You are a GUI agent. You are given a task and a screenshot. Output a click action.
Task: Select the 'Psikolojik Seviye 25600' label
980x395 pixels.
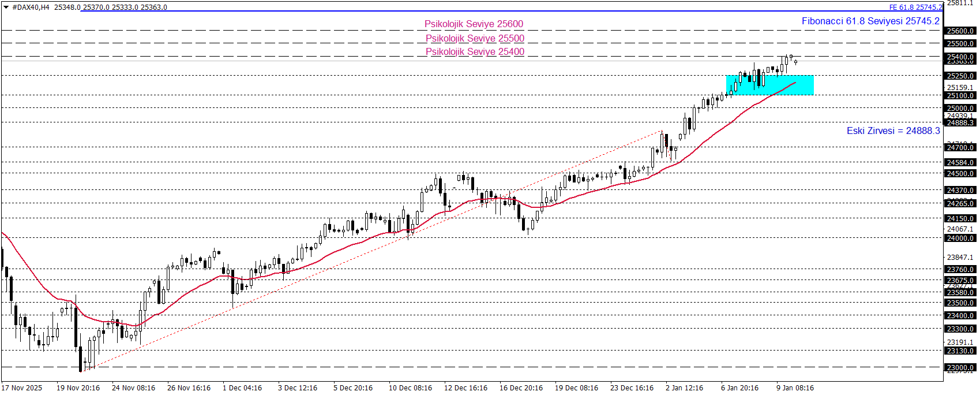point(474,24)
